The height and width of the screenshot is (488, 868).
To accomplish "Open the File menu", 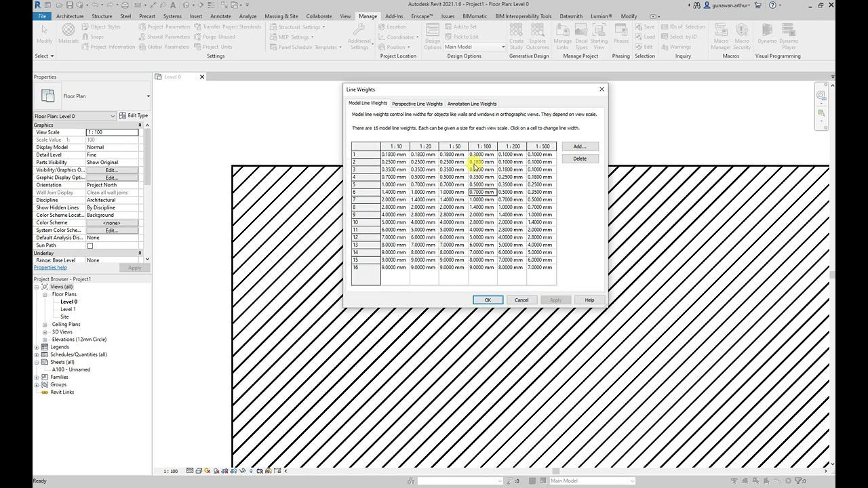I will [x=42, y=16].
